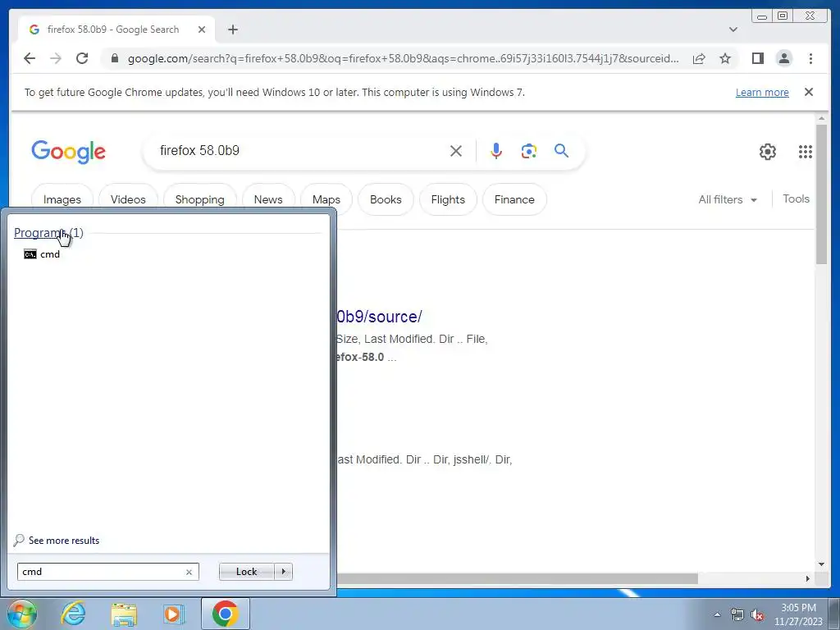The image size is (840, 630).
Task: Click the Windows Start orb
Action: pos(21,614)
